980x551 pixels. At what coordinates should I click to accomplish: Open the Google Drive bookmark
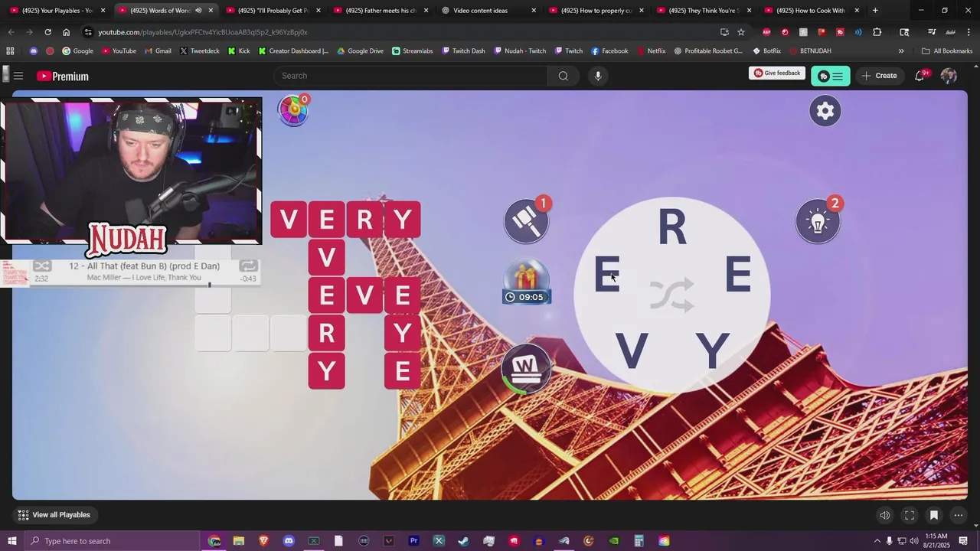360,51
